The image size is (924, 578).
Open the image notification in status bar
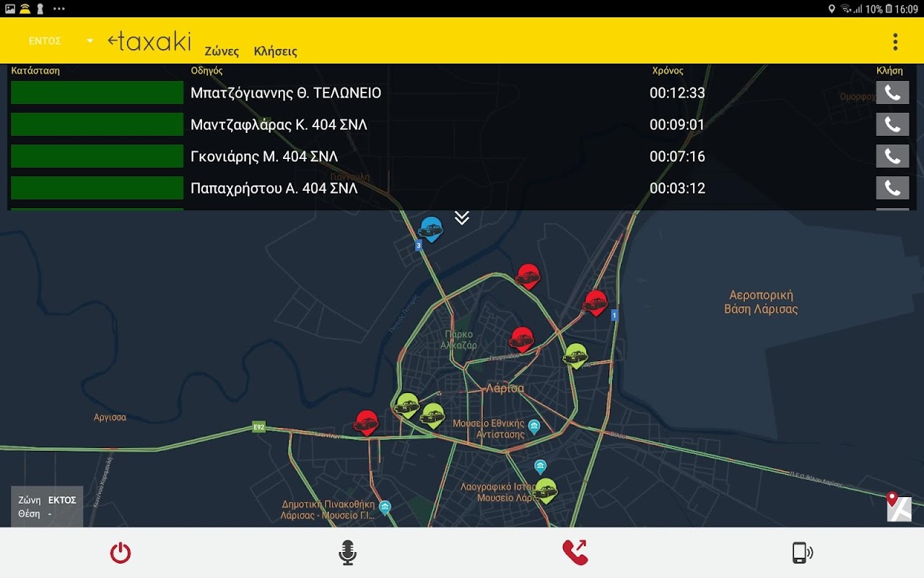pyautogui.click(x=10, y=9)
